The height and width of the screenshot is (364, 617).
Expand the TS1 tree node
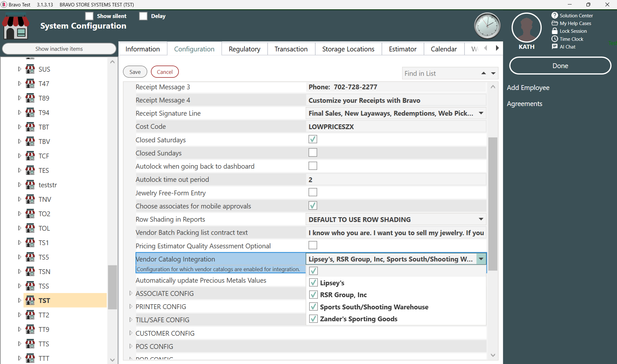click(x=19, y=243)
